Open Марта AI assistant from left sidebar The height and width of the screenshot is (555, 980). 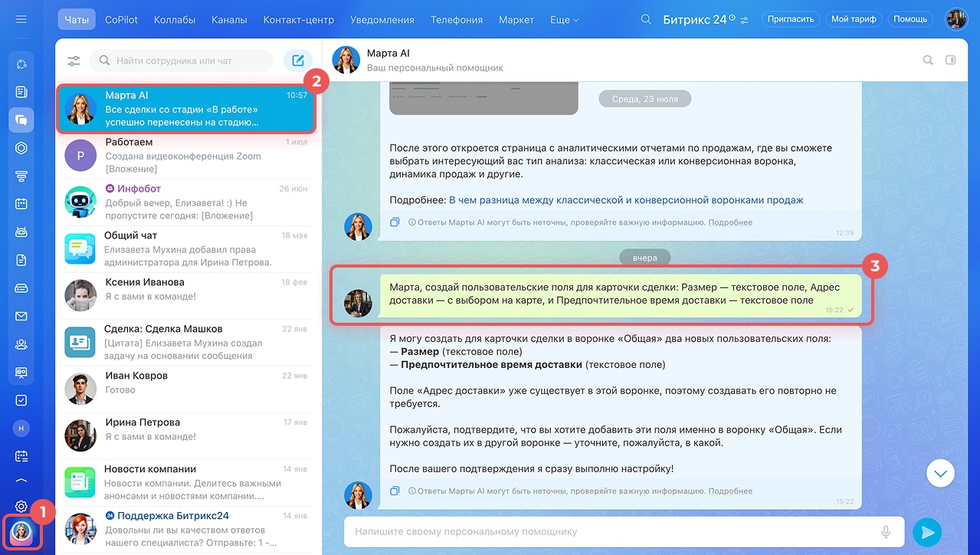[21, 532]
